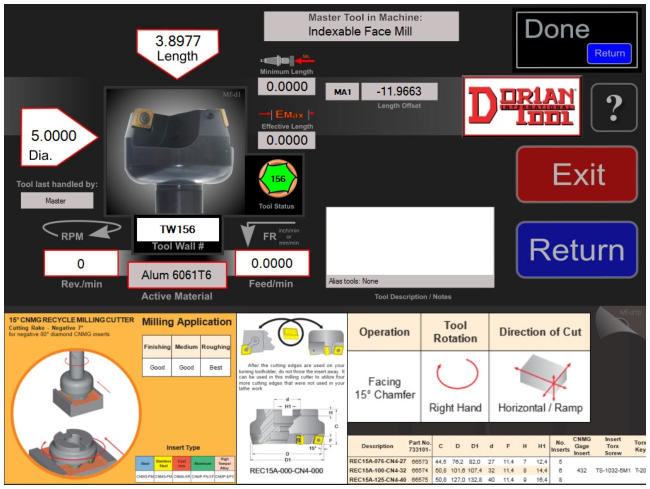Select the Minimum Length 0.0000 field
Image resolution: width=650 pixels, height=489 pixels.
(x=286, y=87)
